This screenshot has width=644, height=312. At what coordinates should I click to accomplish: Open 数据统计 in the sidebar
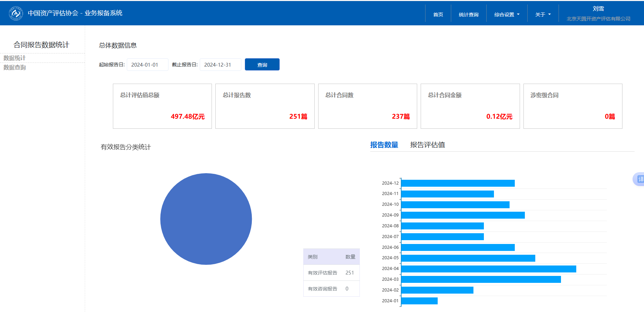pos(15,58)
